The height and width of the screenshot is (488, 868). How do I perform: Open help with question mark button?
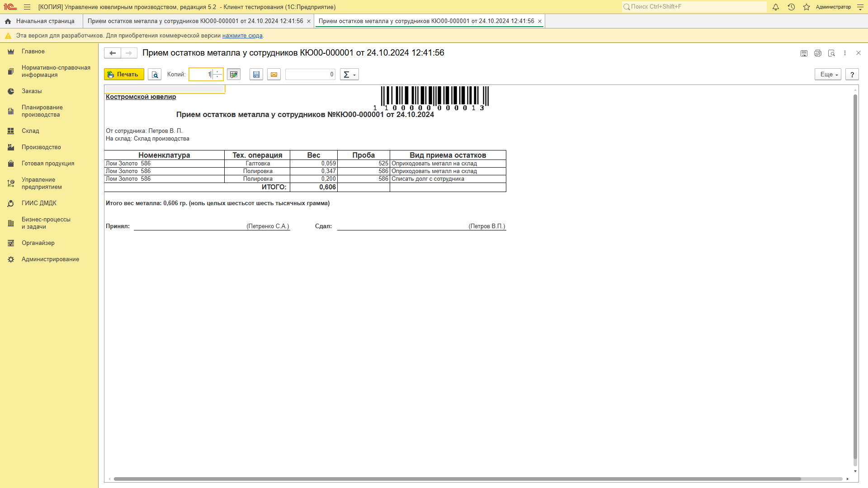click(852, 75)
